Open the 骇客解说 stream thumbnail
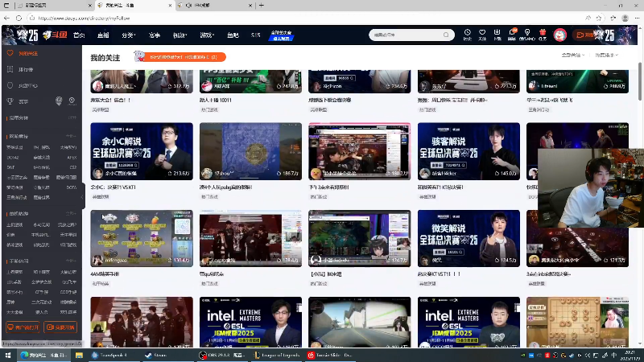The height and width of the screenshot is (362, 644). tap(469, 151)
